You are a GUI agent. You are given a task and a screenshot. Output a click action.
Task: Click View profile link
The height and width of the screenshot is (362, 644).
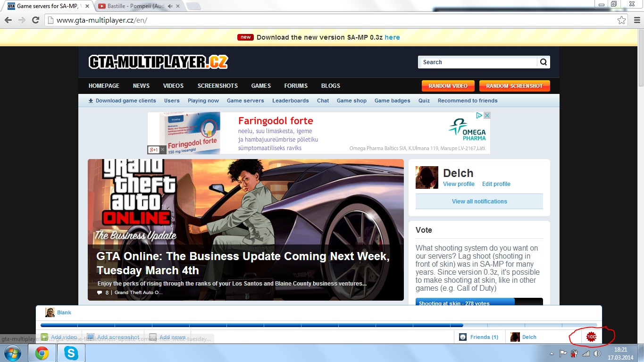(459, 184)
